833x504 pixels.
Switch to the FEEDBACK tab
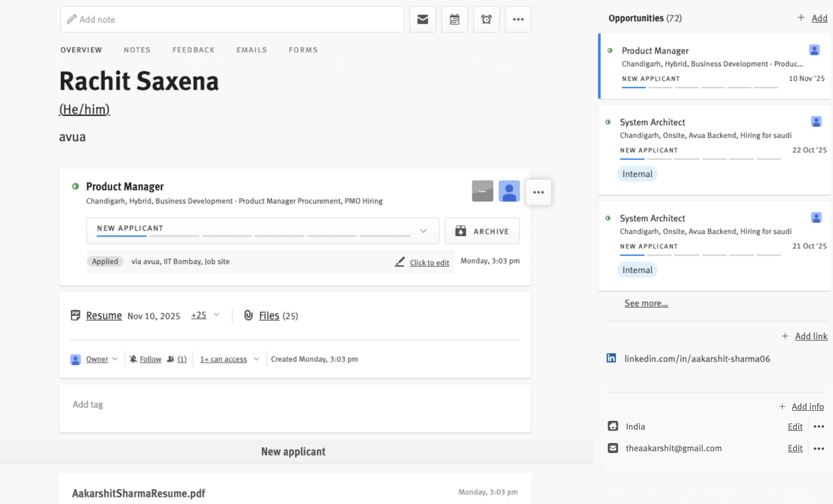pyautogui.click(x=193, y=50)
